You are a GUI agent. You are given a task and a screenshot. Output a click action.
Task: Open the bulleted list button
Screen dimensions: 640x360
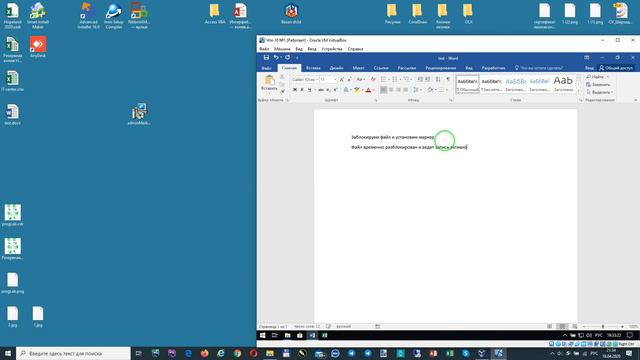[x=384, y=79]
